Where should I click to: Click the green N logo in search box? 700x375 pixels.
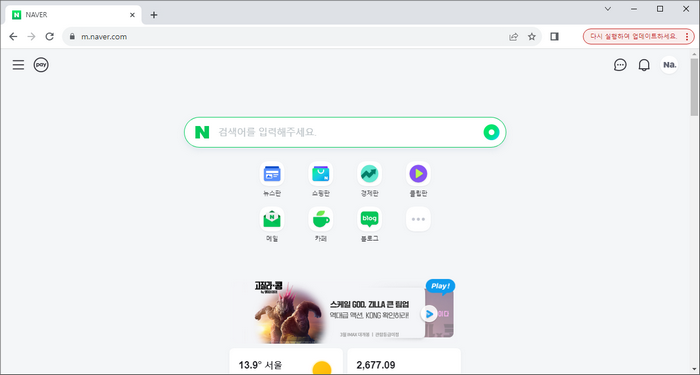(x=202, y=132)
